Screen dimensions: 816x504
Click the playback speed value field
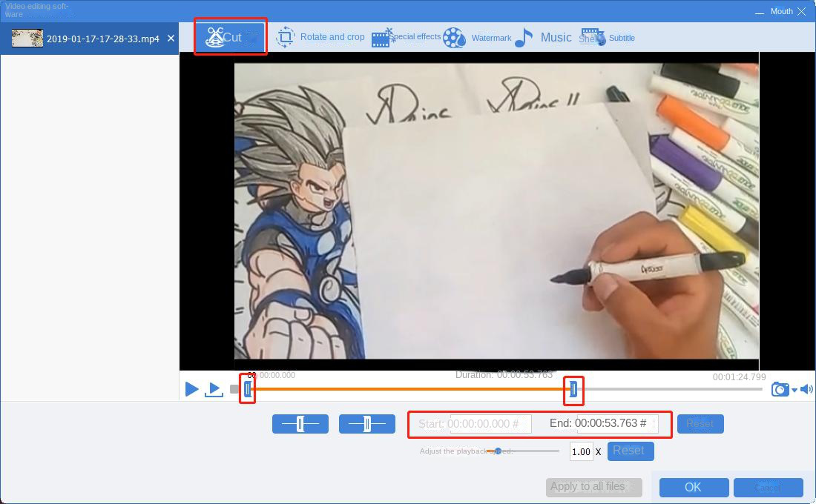click(582, 451)
